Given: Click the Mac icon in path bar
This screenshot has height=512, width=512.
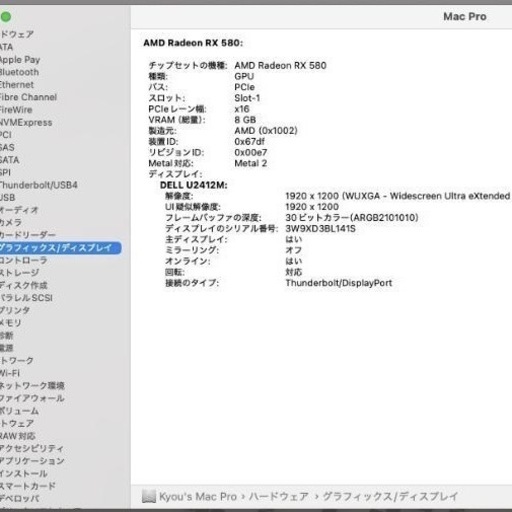Looking at the screenshot, I should click(x=149, y=496).
